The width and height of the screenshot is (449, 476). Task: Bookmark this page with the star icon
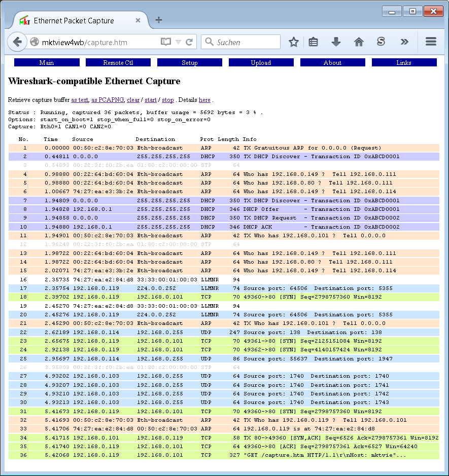tap(293, 42)
